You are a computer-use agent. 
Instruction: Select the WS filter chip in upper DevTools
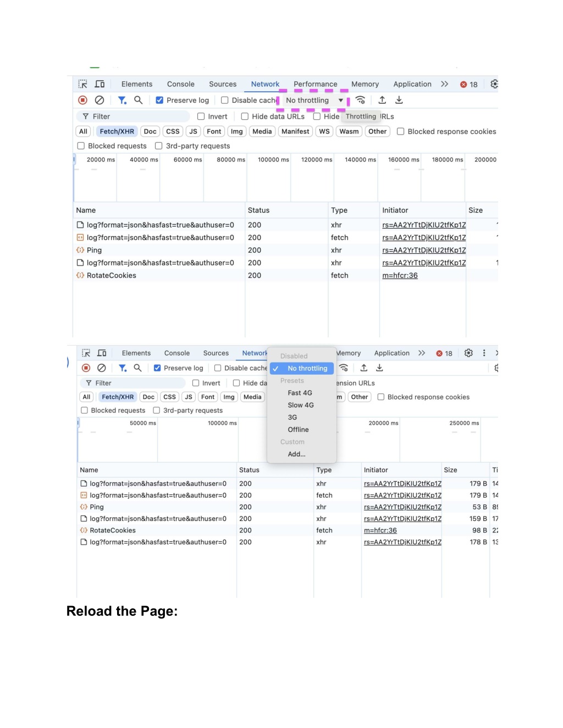[324, 131]
